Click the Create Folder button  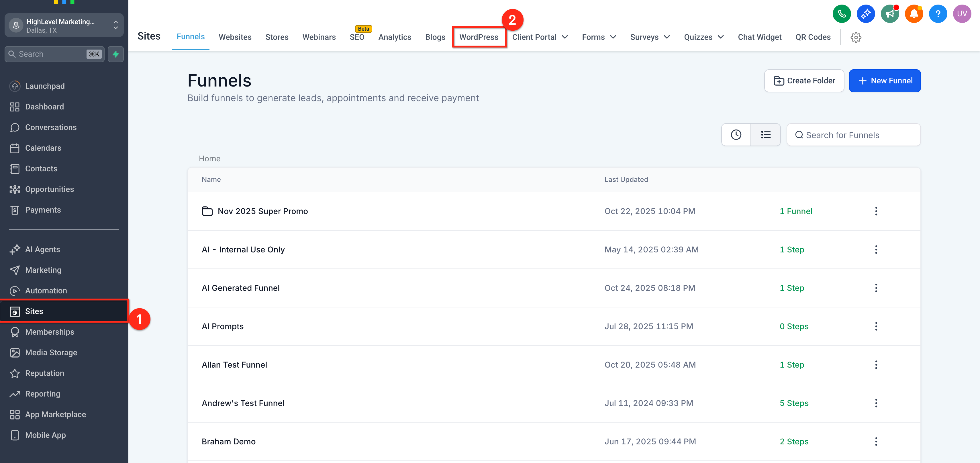tap(804, 81)
